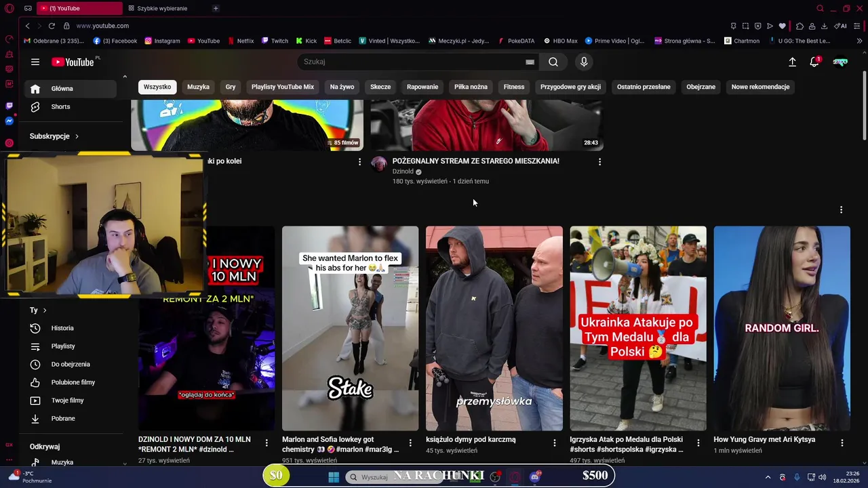Open the HBO Max bookmark
Viewport: 868px width, 488px height.
(560, 41)
